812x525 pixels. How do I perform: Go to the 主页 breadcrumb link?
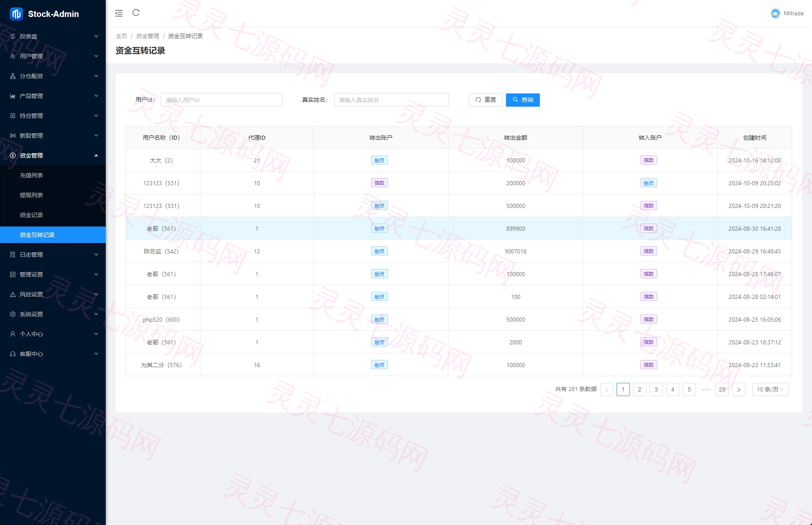(x=121, y=36)
